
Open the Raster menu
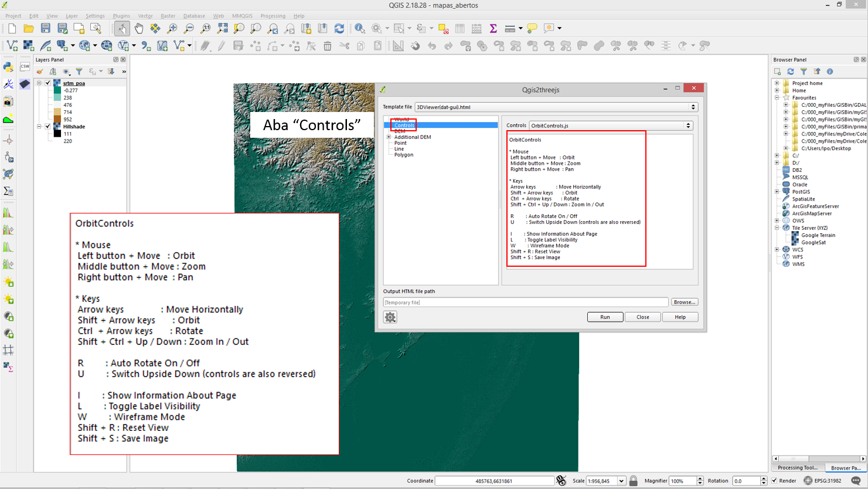click(168, 16)
